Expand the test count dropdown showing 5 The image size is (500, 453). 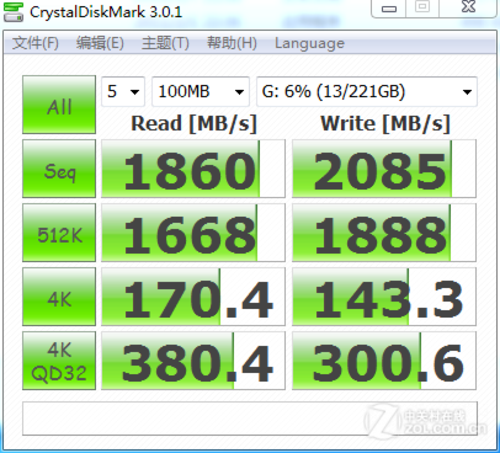click(123, 92)
